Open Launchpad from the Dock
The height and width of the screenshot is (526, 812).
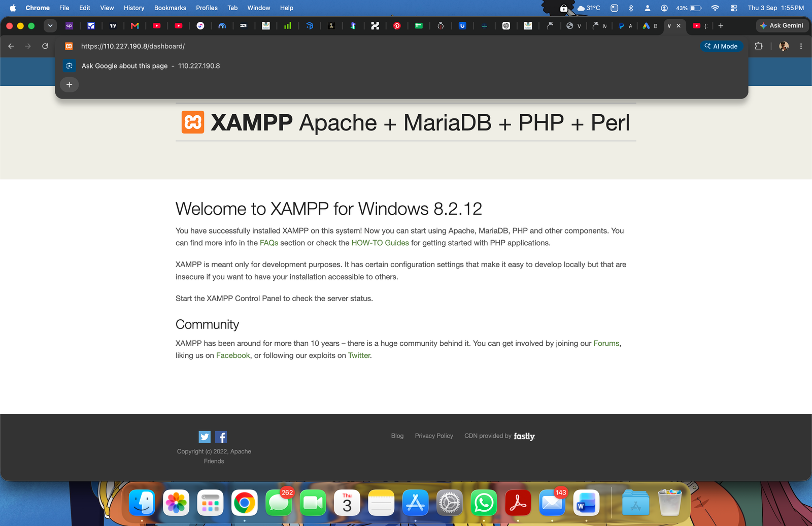pos(210,503)
